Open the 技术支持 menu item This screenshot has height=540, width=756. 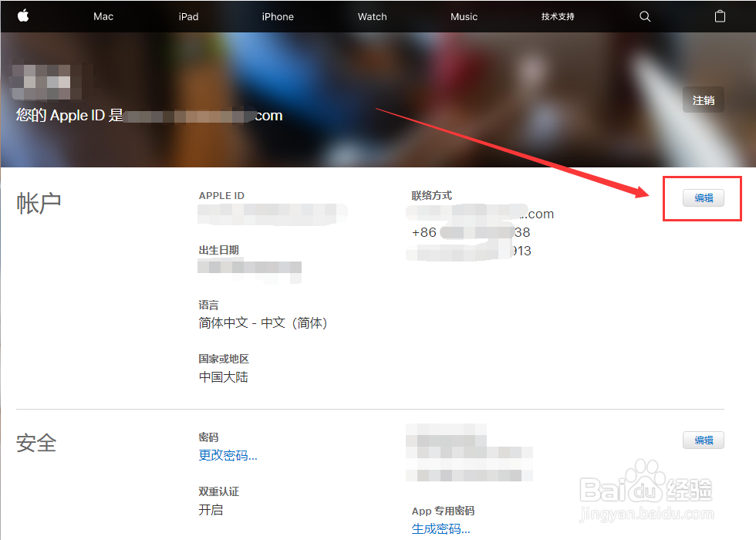tap(558, 16)
